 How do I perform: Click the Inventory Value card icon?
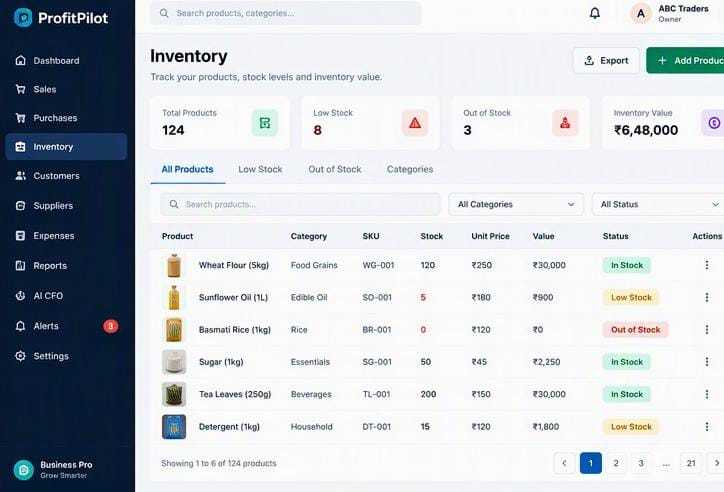(x=713, y=123)
